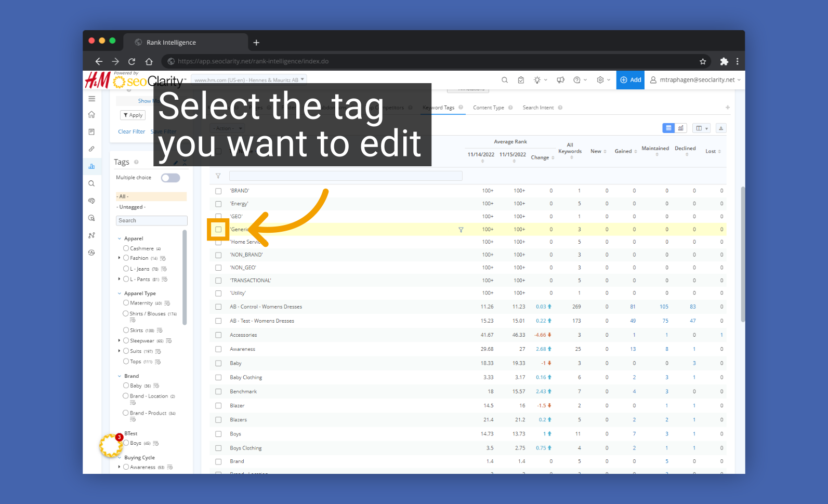
Task: Check the 'BRAND' row checkbox
Action: point(218,191)
